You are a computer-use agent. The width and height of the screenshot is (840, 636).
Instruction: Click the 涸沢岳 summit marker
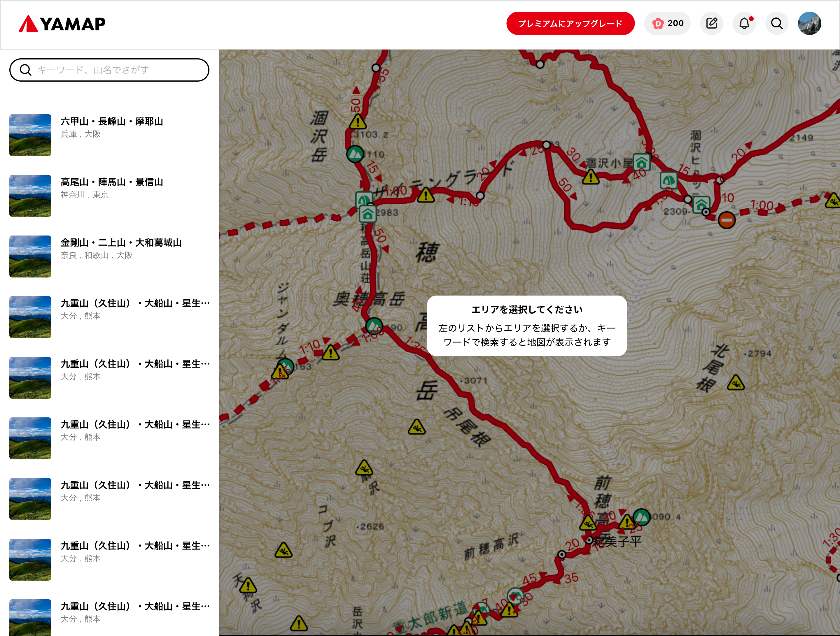click(x=355, y=154)
